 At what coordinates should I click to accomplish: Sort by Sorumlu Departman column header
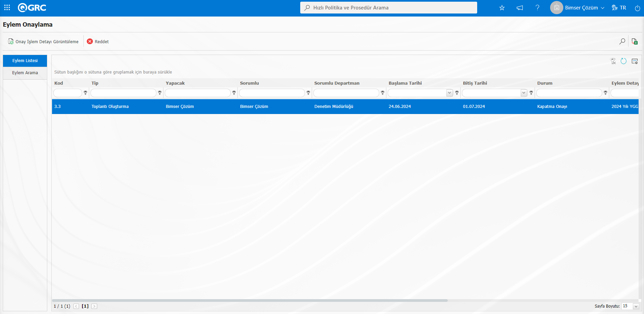[337, 83]
